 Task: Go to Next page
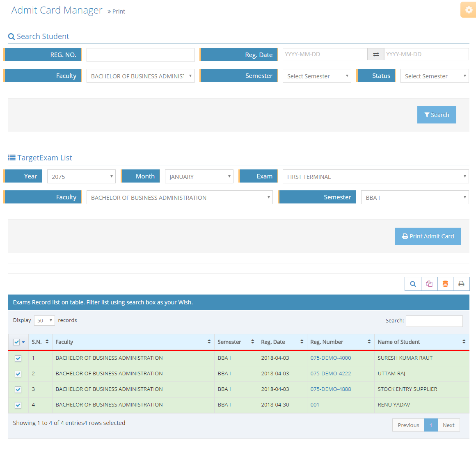click(449, 425)
